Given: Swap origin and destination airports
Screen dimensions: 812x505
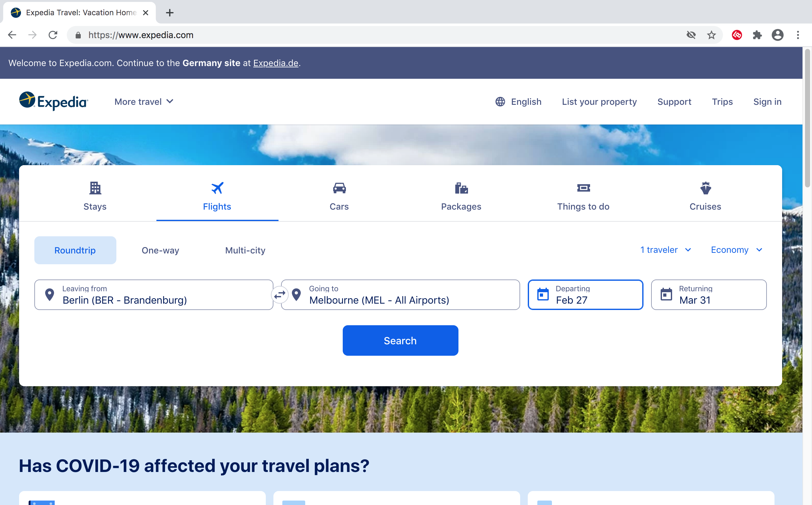Looking at the screenshot, I should 279,295.
